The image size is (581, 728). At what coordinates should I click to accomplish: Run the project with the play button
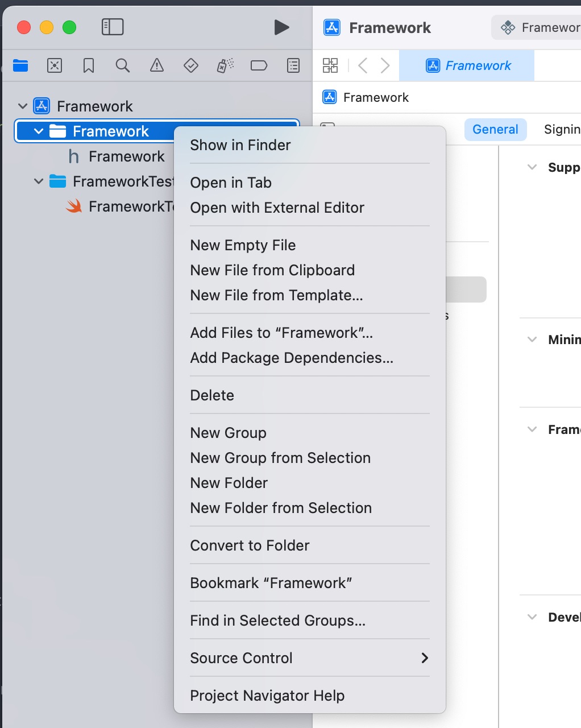point(282,27)
